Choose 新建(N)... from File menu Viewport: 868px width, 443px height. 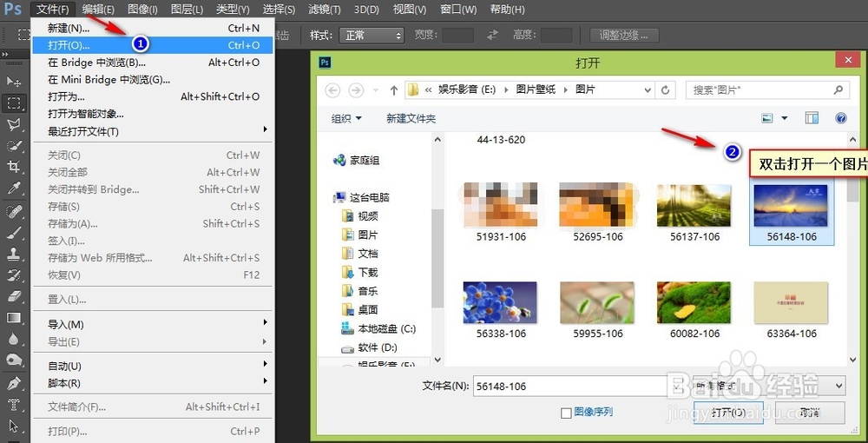[x=153, y=29]
